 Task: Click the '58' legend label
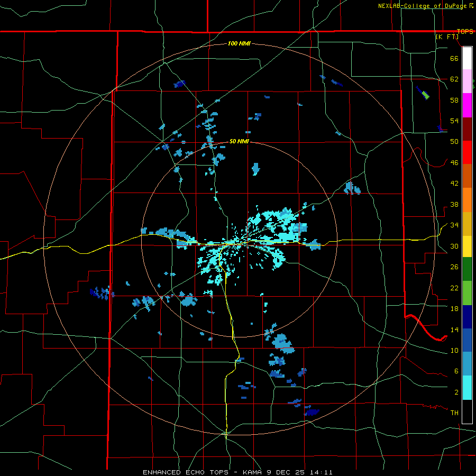pos(454,100)
